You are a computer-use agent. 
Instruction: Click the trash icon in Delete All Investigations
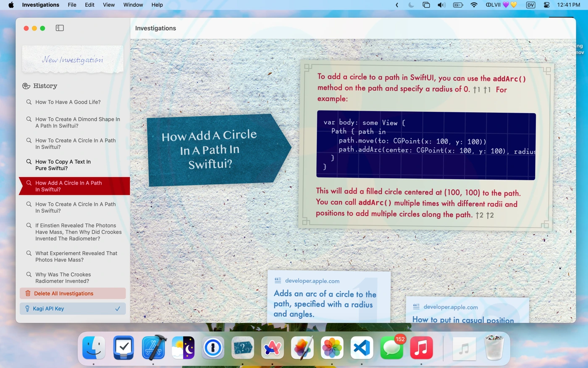[x=28, y=294]
